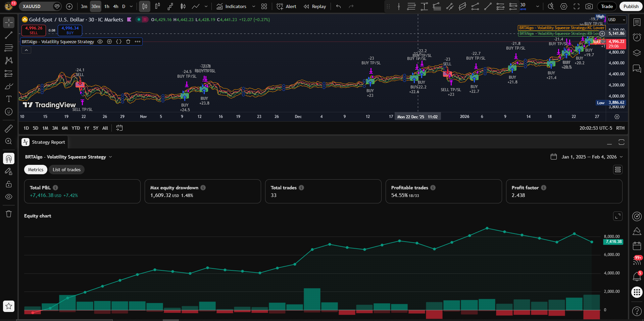The width and height of the screenshot is (644, 321).
Task: Open the USD currency dropdown
Action: click(x=617, y=20)
